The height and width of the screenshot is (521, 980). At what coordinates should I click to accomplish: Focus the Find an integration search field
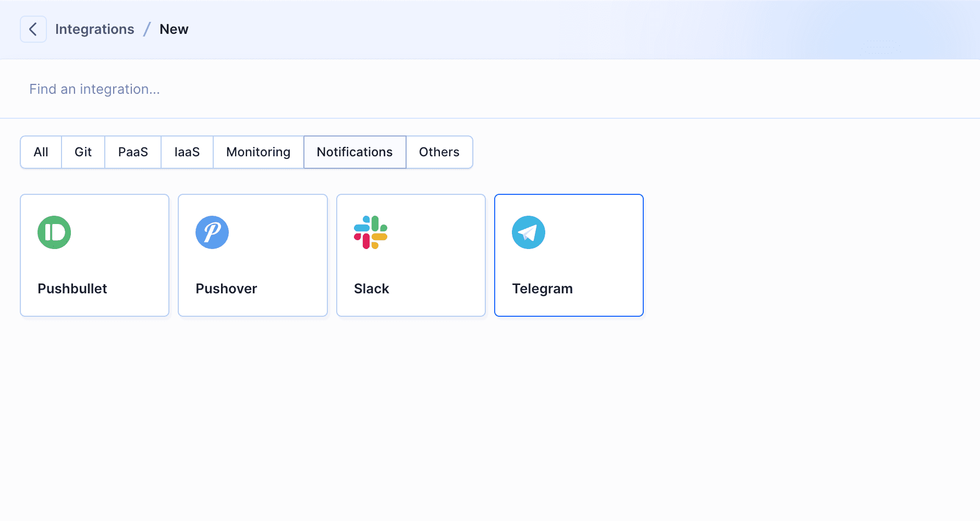point(490,89)
